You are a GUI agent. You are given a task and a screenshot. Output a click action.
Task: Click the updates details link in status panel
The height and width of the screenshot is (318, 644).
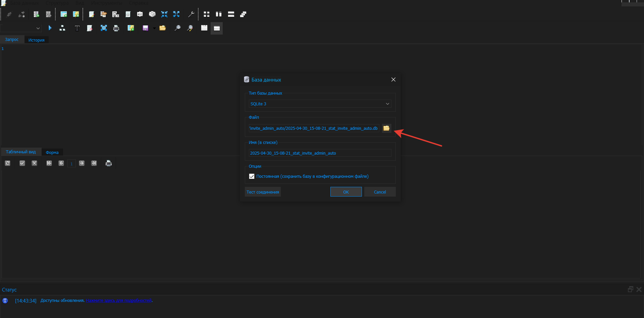click(119, 301)
